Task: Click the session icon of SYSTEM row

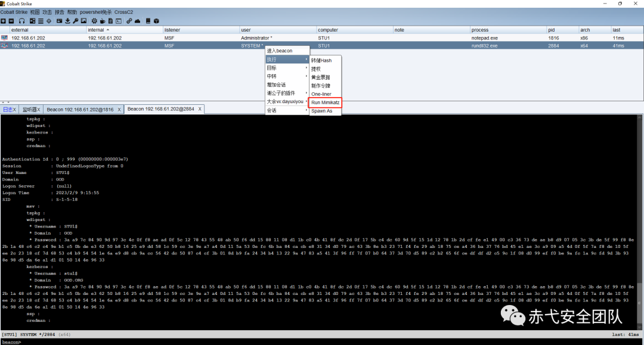Action: point(5,45)
